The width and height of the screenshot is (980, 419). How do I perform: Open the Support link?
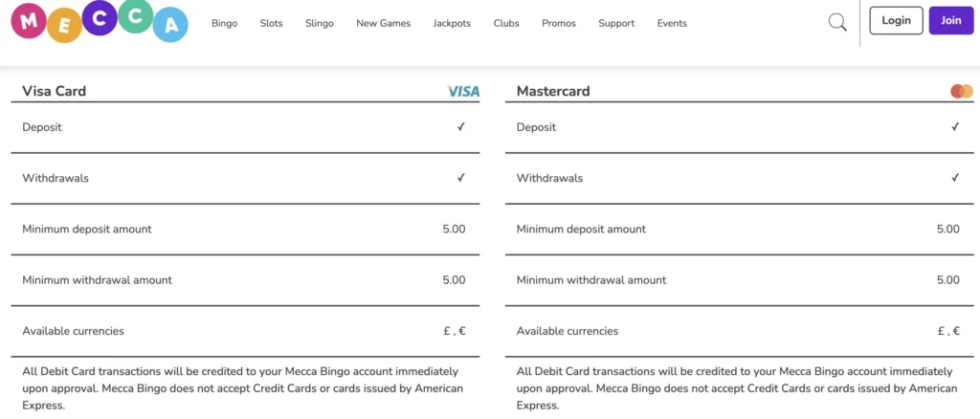(616, 23)
